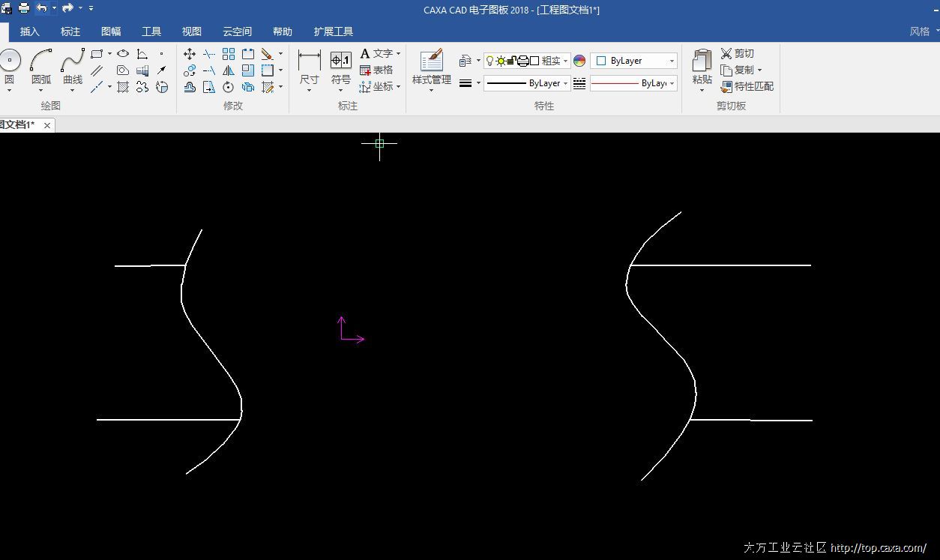Open the color wheel picker icon
This screenshot has width=940, height=560.
click(x=579, y=61)
